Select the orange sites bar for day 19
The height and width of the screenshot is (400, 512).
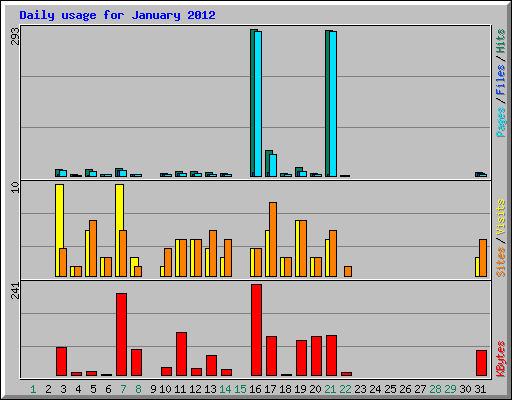coord(303,248)
